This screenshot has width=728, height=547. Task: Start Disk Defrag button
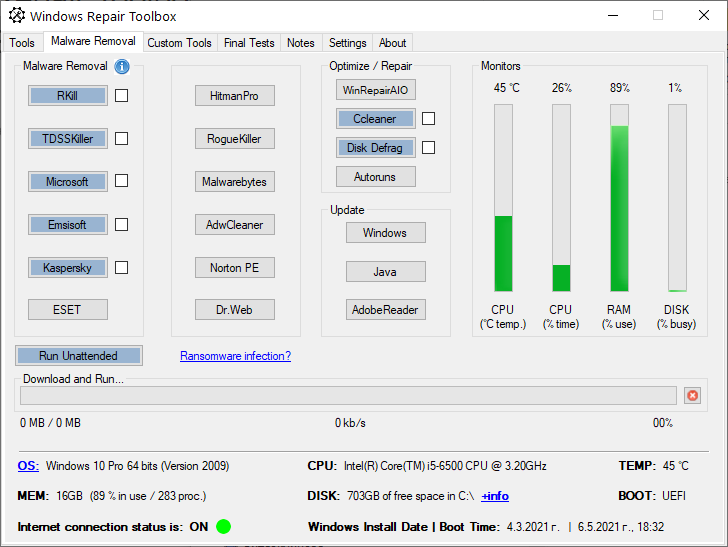click(x=376, y=148)
